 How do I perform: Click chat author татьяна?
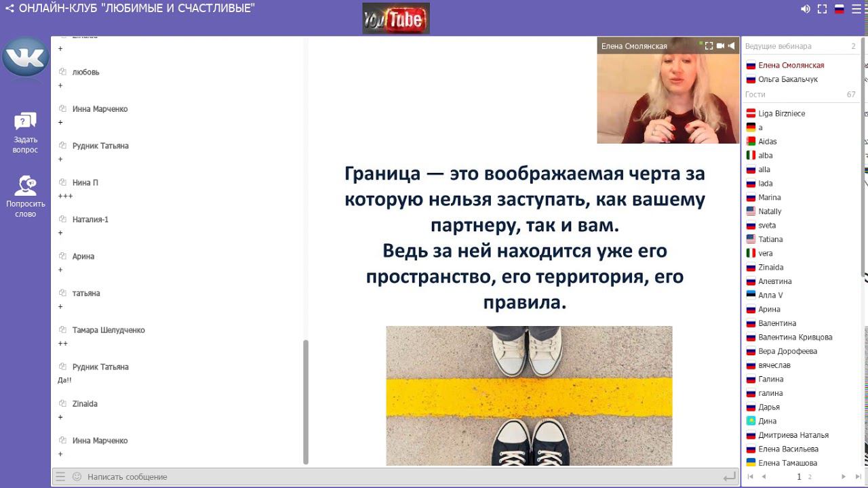(86, 293)
